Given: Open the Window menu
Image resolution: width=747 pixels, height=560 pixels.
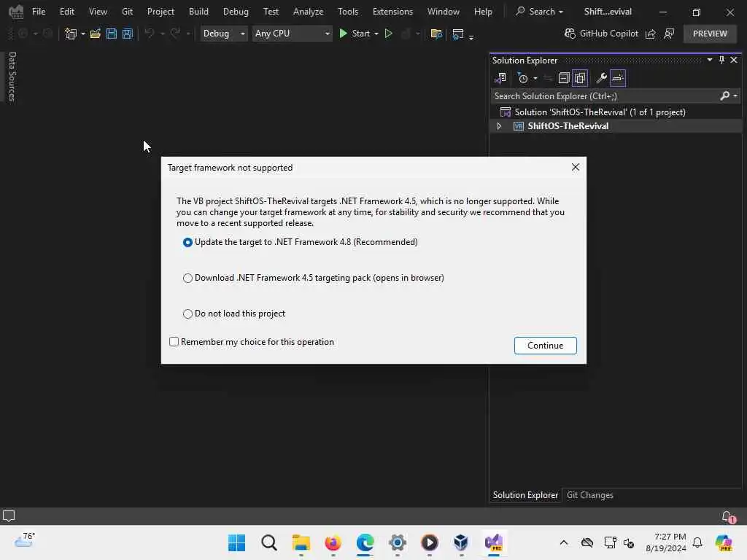Looking at the screenshot, I should pos(443,12).
